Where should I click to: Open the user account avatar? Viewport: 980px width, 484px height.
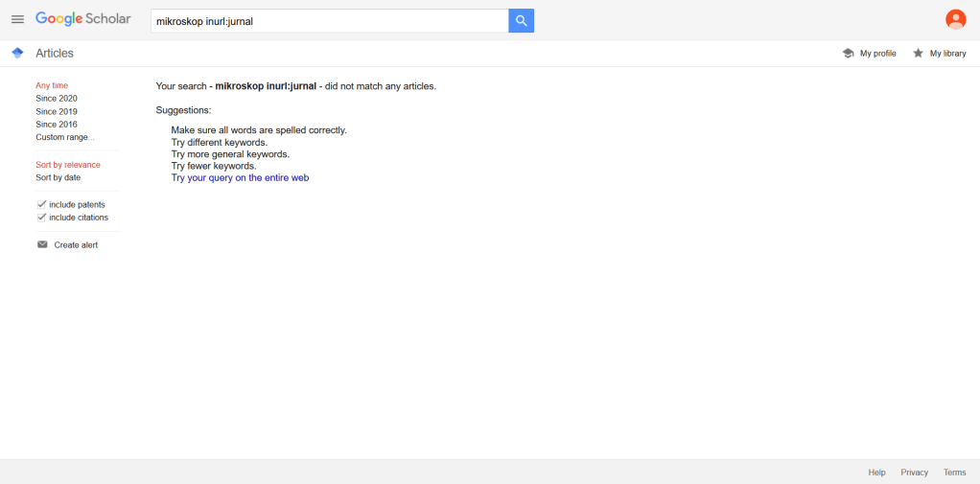click(955, 19)
